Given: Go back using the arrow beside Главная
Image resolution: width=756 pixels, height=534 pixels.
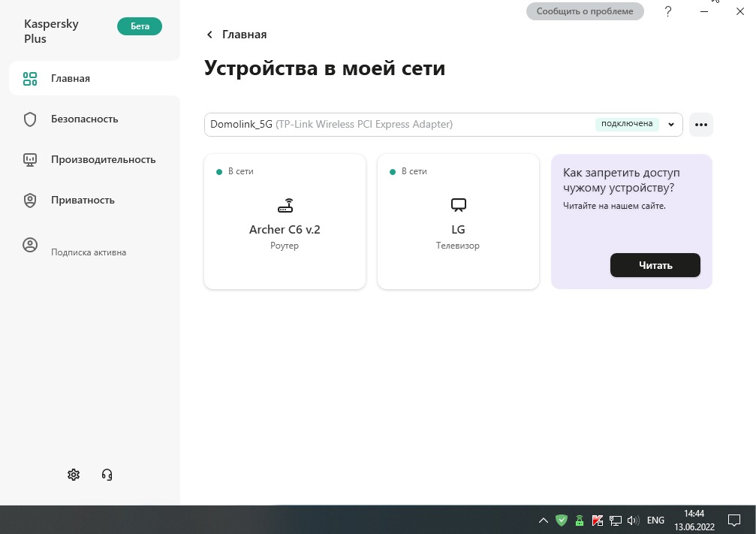Looking at the screenshot, I should click(209, 35).
